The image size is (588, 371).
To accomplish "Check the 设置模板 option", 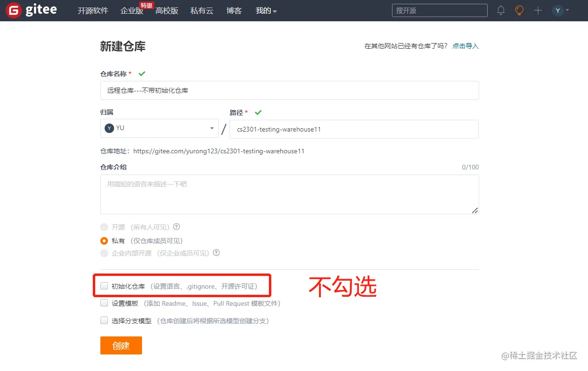I will (104, 303).
